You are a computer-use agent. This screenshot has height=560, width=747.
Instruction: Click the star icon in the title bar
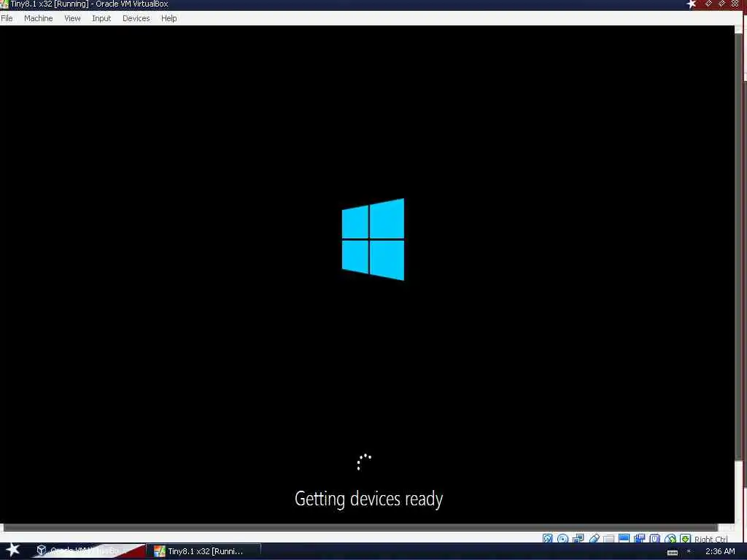pos(692,4)
